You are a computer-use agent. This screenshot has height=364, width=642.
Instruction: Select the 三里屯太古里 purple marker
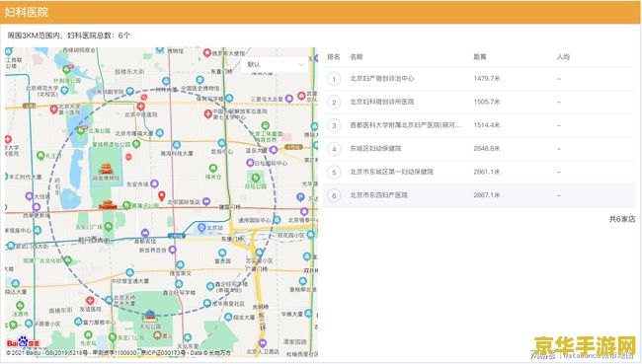[289, 99]
